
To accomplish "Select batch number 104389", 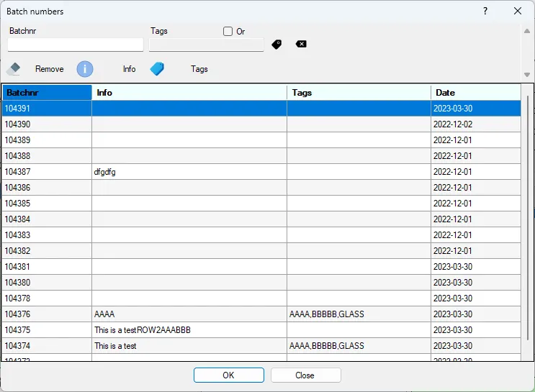I will click(47, 140).
